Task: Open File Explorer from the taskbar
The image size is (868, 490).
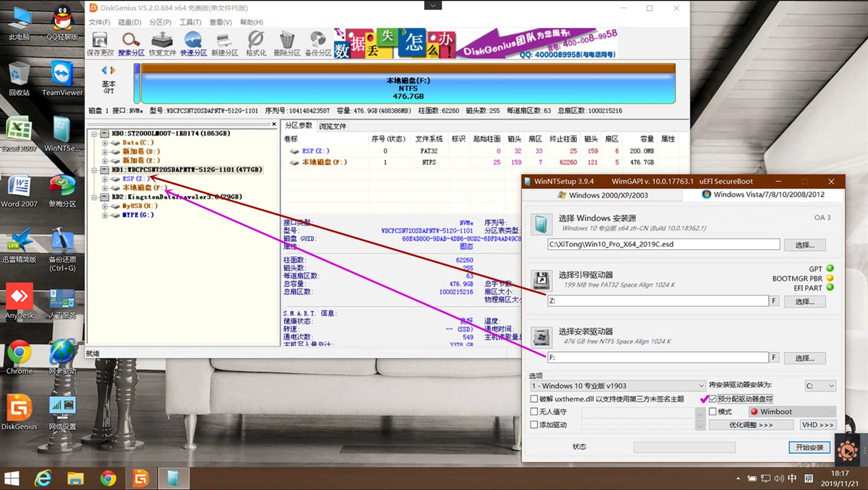Action: [x=76, y=478]
